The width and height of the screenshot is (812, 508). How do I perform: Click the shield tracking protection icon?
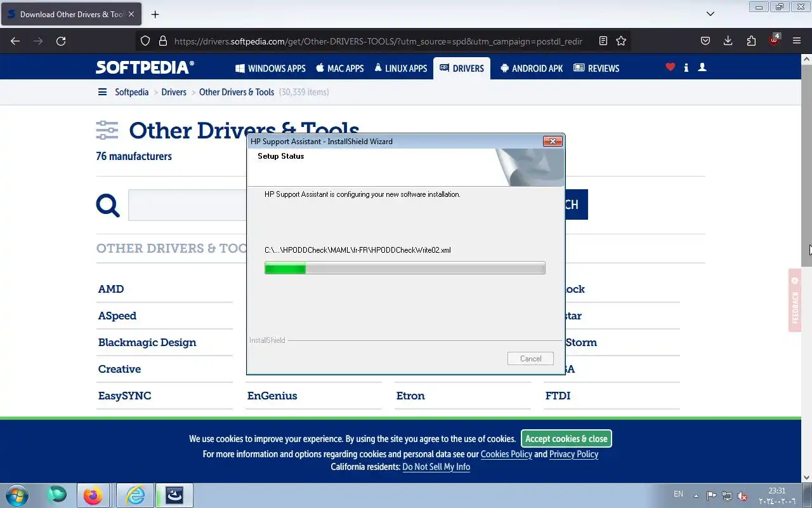pyautogui.click(x=145, y=41)
